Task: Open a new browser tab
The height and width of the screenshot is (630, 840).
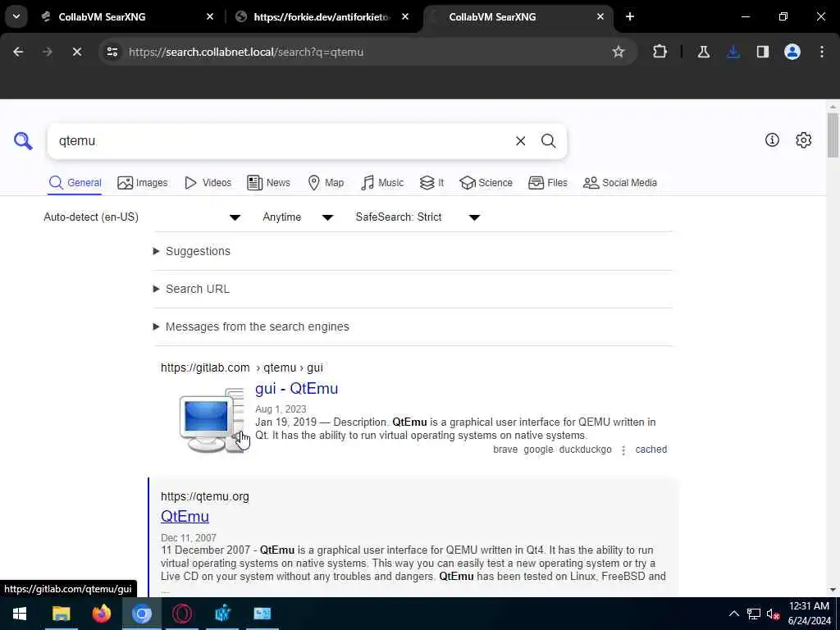Action: [630, 16]
